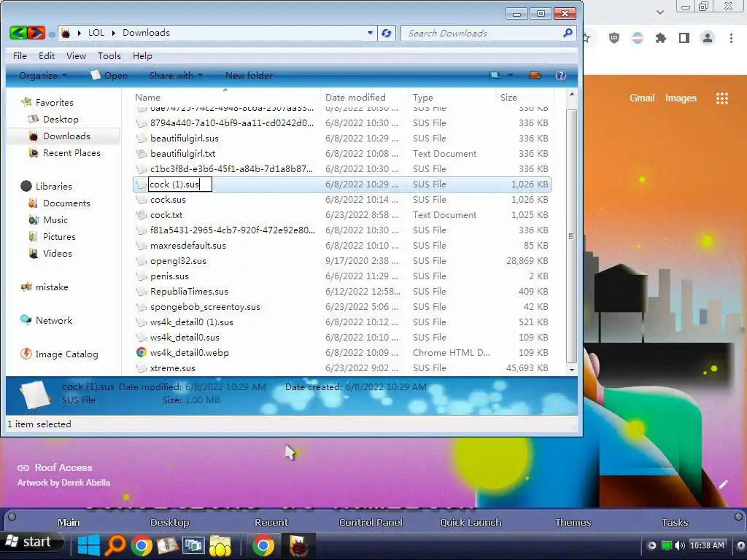
Task: Click the search magnifier in Search Downloads
Action: click(x=568, y=33)
